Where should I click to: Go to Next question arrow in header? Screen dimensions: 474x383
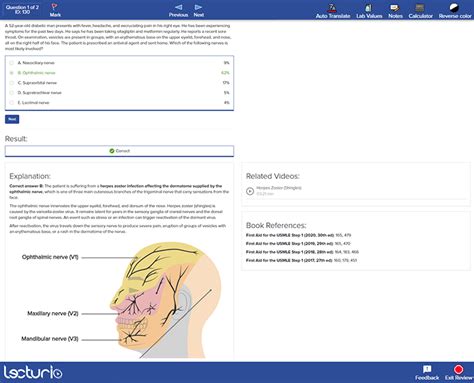pos(199,7)
